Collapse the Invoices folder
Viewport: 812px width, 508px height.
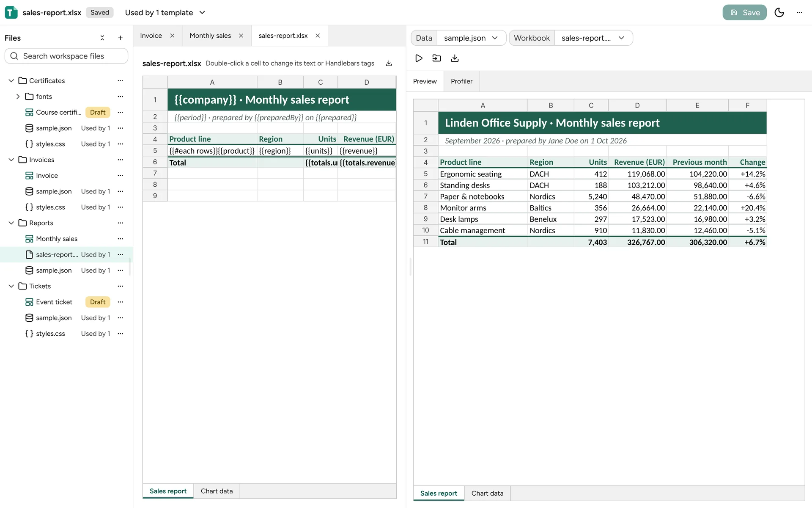11,160
